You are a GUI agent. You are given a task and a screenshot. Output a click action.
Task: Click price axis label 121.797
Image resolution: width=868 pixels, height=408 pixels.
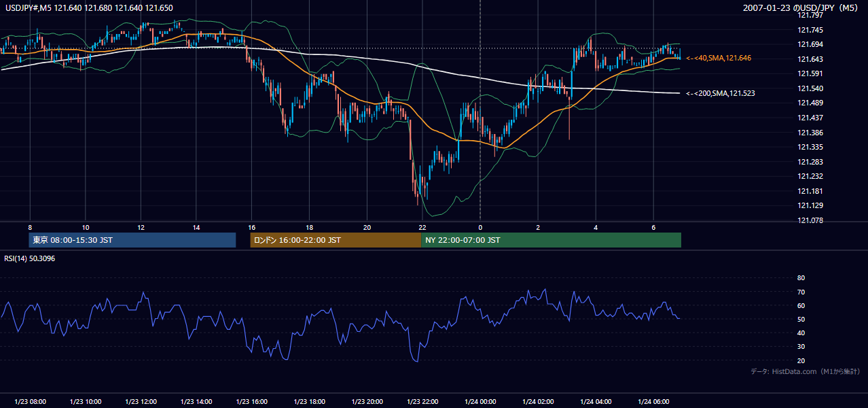coord(810,15)
